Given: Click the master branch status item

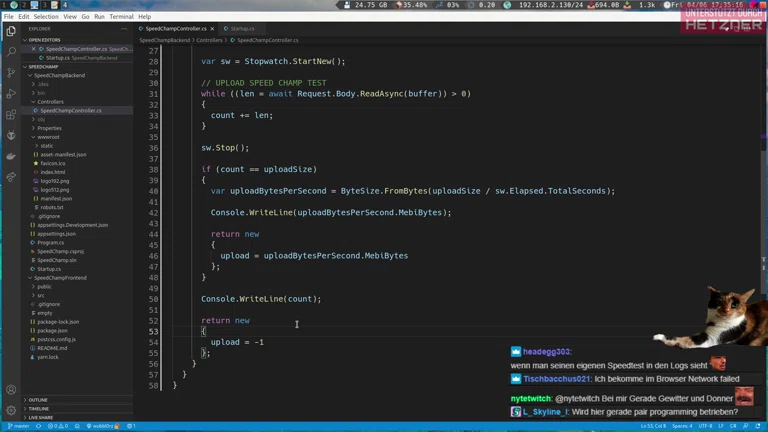Looking at the screenshot, I should tap(20, 426).
